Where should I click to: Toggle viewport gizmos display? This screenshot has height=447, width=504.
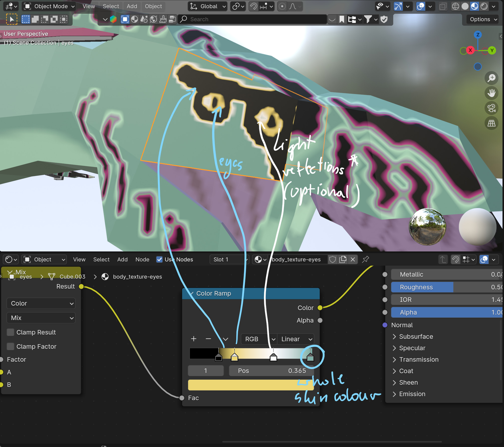[x=398, y=6]
